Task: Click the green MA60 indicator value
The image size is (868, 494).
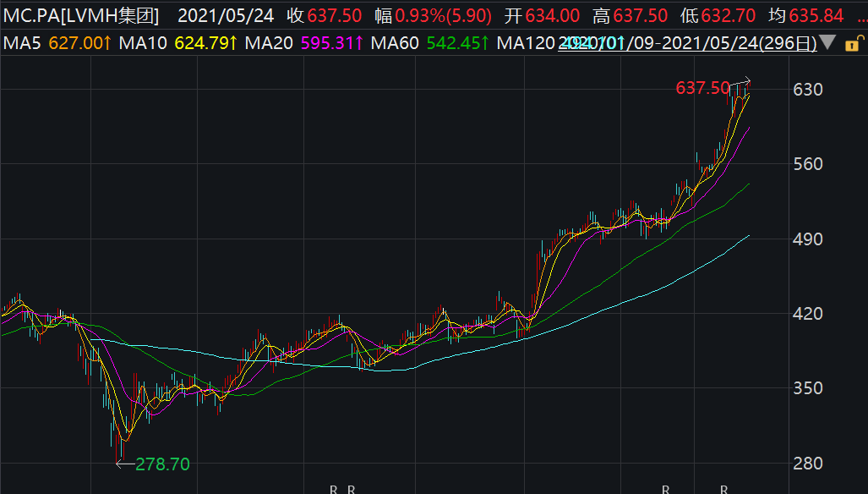Action: coord(456,43)
